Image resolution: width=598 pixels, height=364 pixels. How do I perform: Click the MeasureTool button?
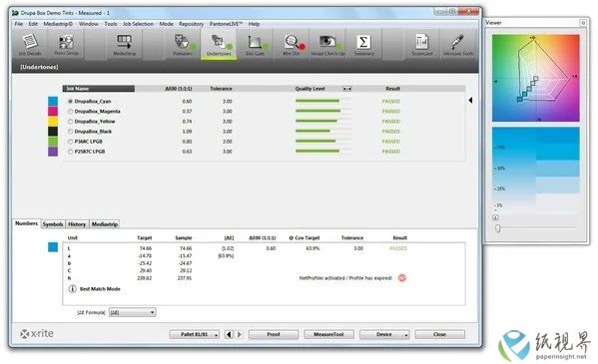point(328,334)
